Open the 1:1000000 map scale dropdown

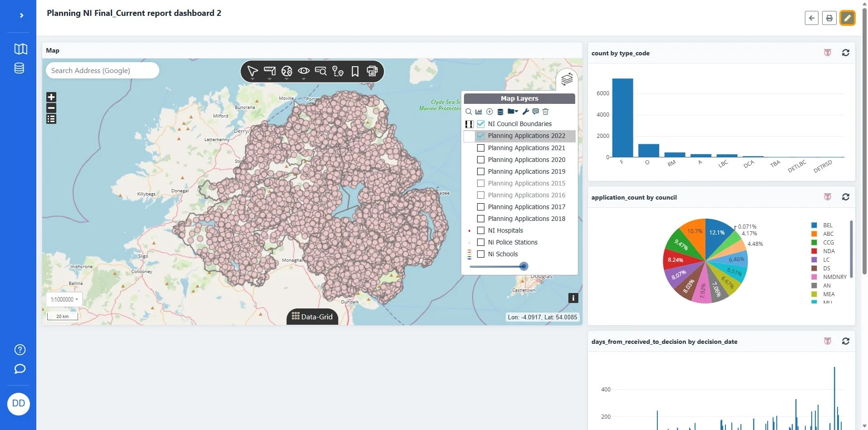point(64,299)
